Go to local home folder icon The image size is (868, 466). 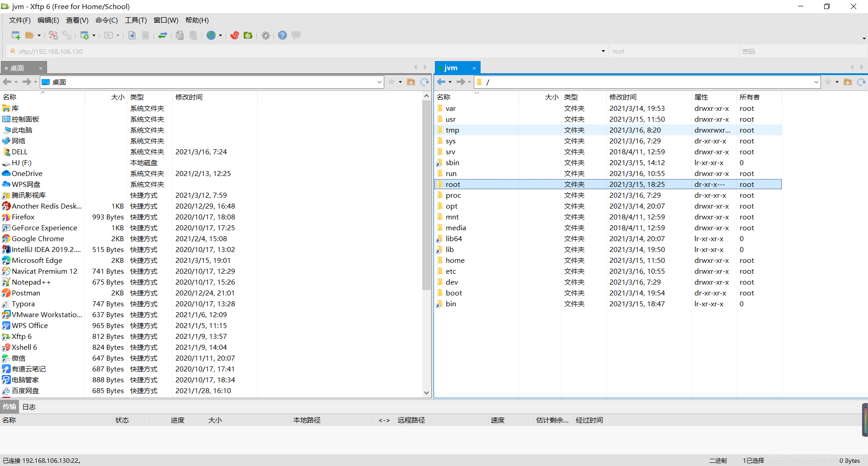point(411,82)
